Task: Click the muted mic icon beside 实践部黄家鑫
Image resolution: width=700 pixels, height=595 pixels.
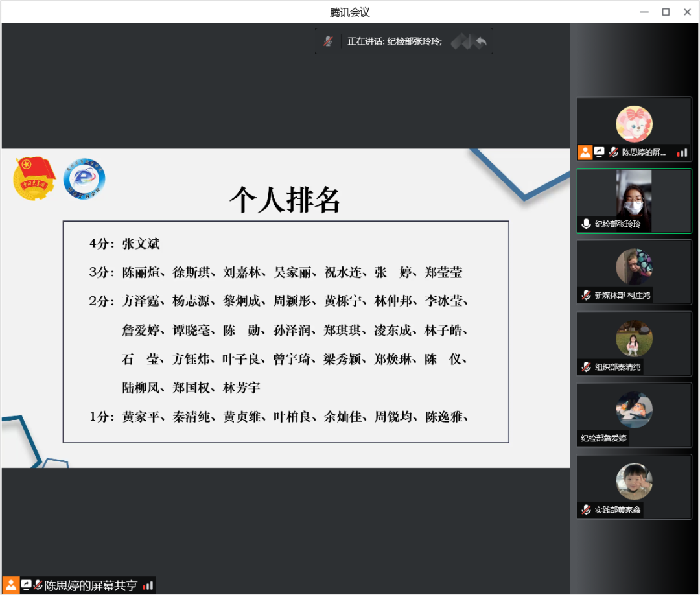Action: tap(586, 510)
